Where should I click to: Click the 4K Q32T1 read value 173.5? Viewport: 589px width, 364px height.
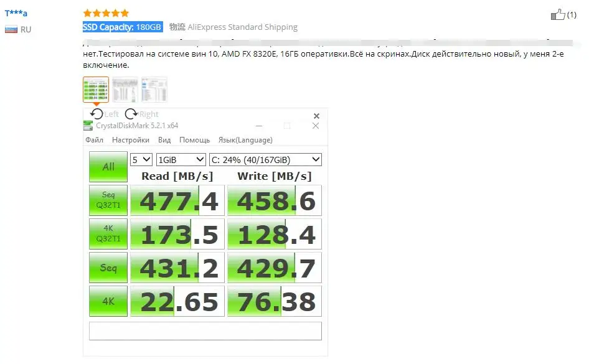(x=177, y=234)
